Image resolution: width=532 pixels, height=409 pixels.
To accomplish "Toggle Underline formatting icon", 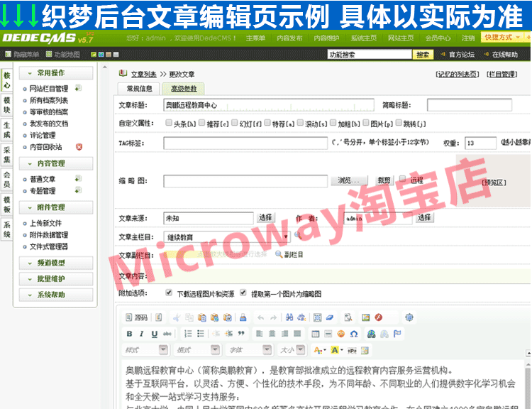I will click(x=155, y=334).
